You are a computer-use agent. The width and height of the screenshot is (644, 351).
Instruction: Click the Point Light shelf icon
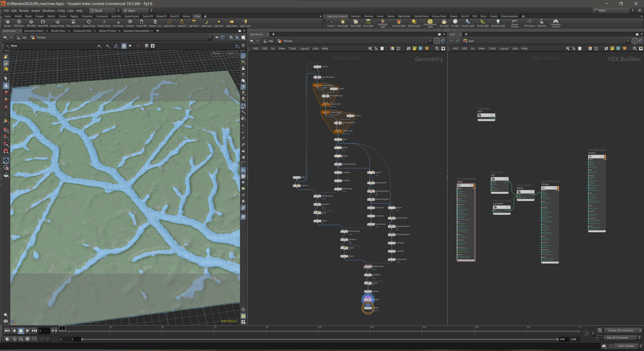pos(343,23)
